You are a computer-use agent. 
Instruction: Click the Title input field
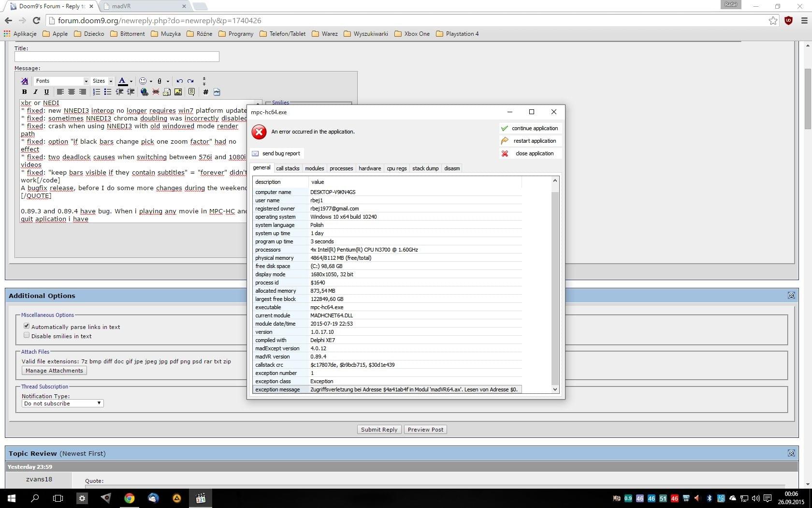click(x=116, y=57)
